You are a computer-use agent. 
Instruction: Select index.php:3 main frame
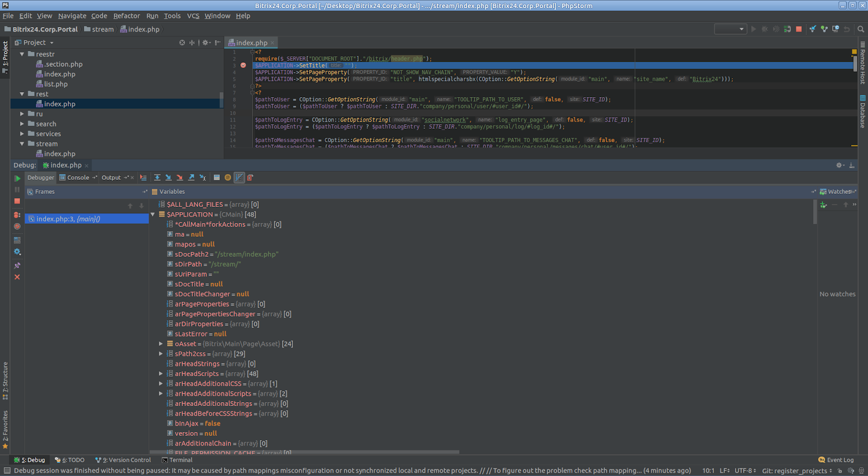(x=87, y=219)
